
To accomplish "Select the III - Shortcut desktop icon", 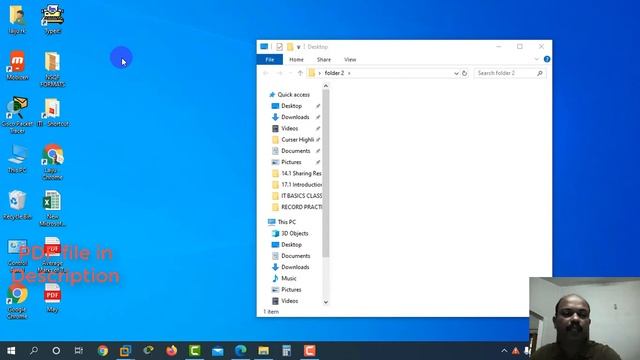I will 52,112.
